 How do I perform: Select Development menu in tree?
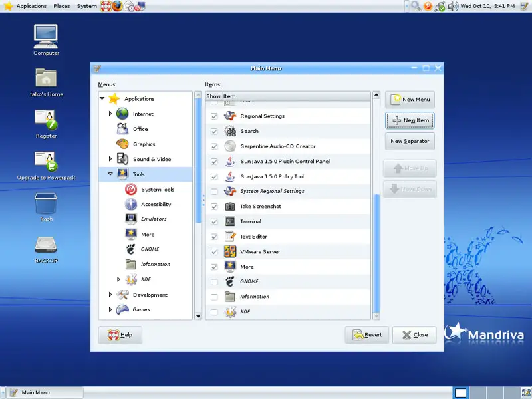[150, 295]
